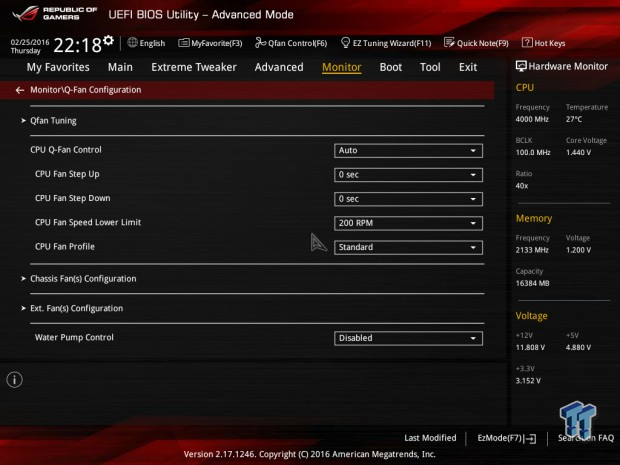
Task: Click the CPU Fan Step Down label
Action: [73, 198]
